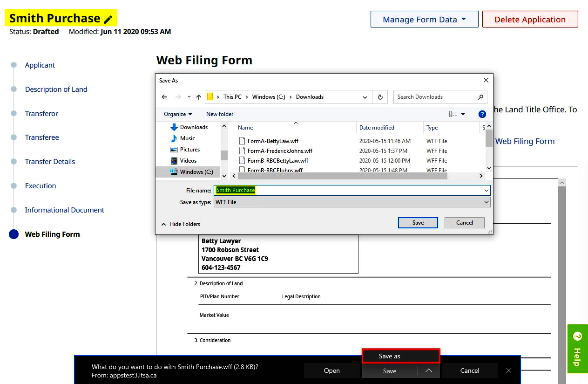Click This PC in address path

(x=232, y=97)
